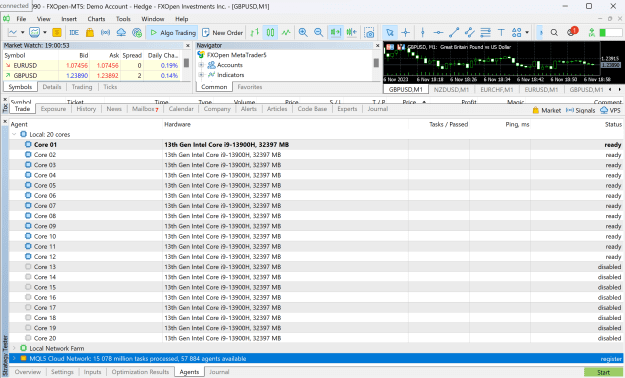Click the new chart icon

click(13, 33)
